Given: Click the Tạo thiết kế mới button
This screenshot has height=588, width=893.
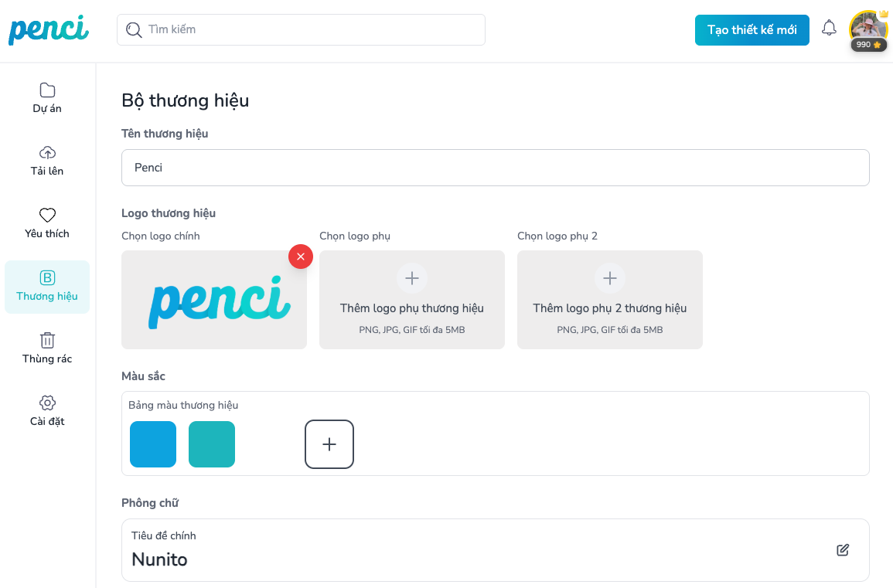Looking at the screenshot, I should [752, 30].
